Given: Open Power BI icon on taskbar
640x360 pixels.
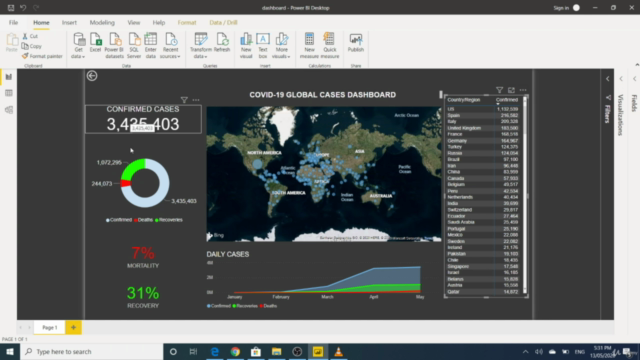Looking at the screenshot, I should point(318,351).
